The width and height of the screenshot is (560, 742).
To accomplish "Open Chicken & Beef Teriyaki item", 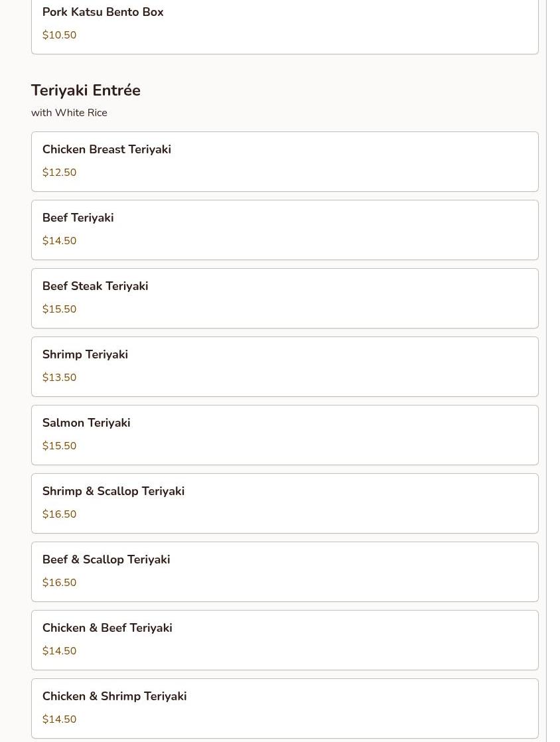I will click(107, 629).
